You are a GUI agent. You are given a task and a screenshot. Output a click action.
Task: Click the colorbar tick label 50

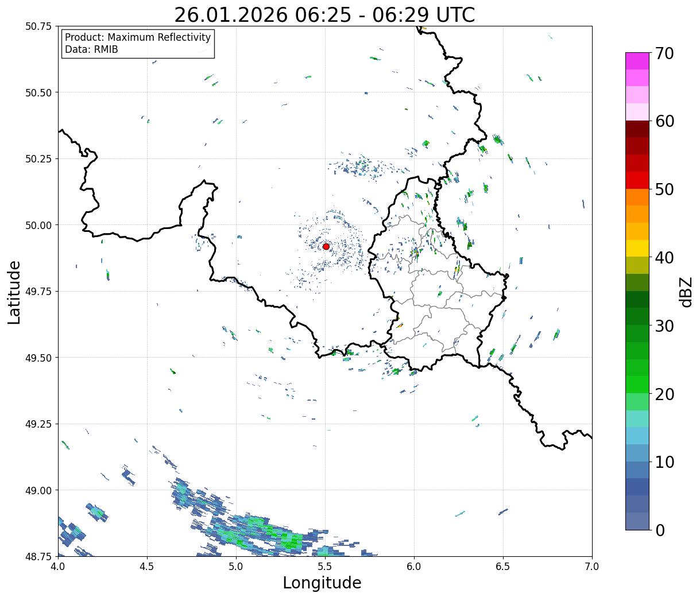(665, 189)
